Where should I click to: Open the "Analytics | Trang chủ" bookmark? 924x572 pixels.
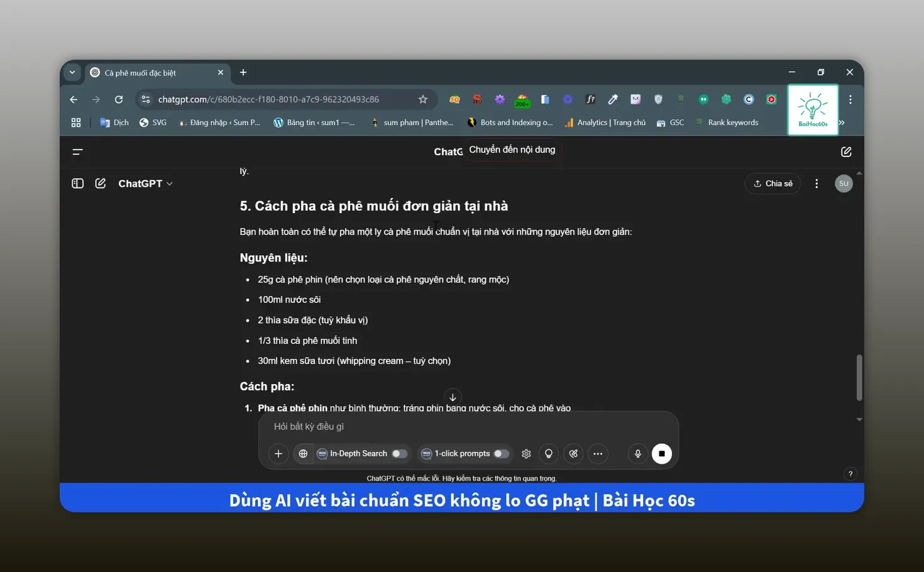click(605, 123)
